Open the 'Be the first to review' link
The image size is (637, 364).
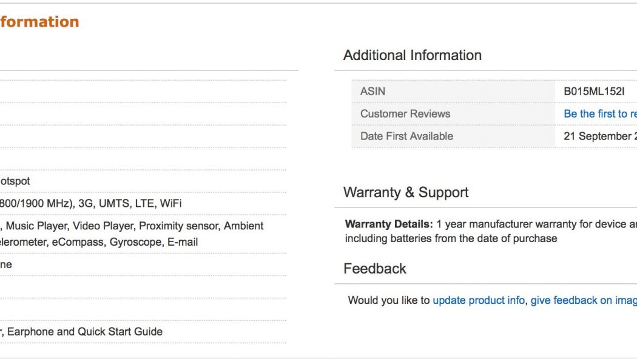pos(600,113)
